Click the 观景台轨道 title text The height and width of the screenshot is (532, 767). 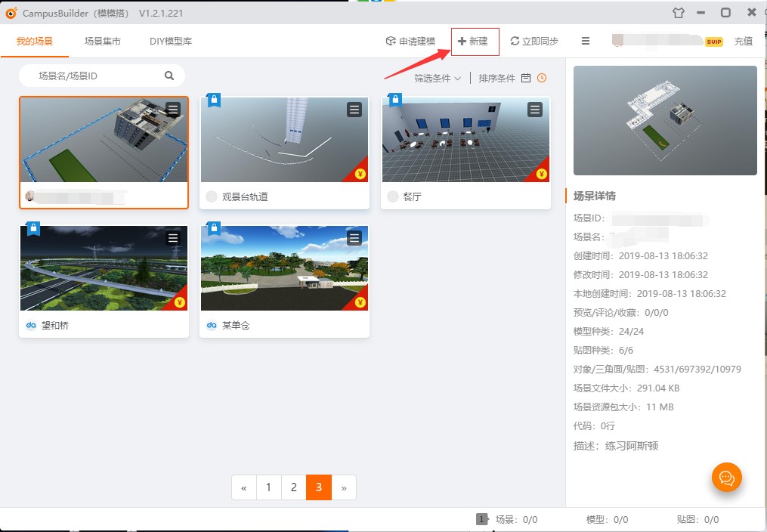pyautogui.click(x=245, y=197)
